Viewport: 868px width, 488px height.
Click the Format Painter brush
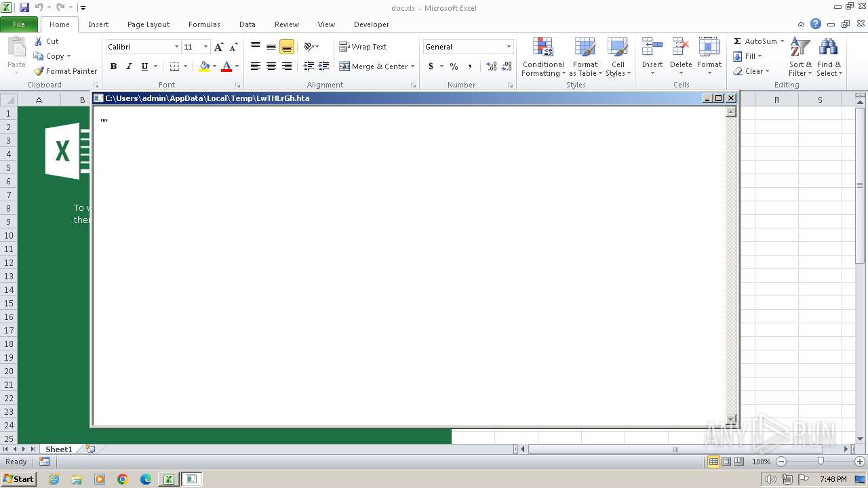click(39, 71)
